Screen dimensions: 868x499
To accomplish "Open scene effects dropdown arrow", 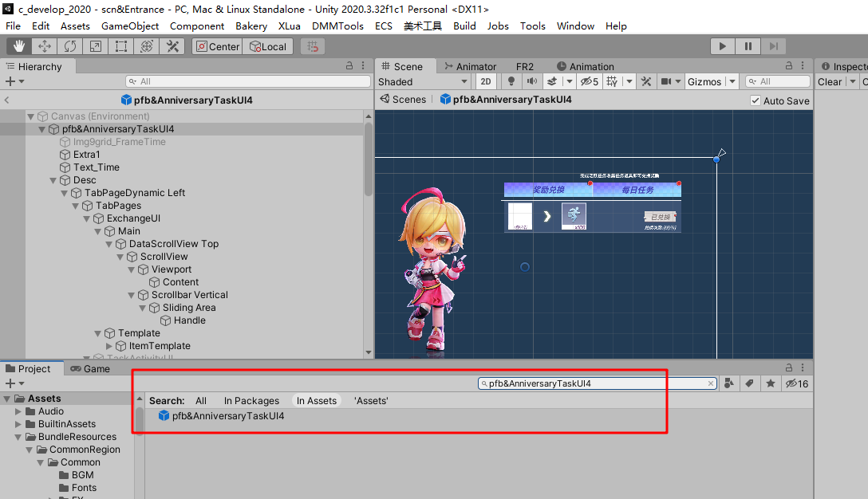I will tap(569, 82).
